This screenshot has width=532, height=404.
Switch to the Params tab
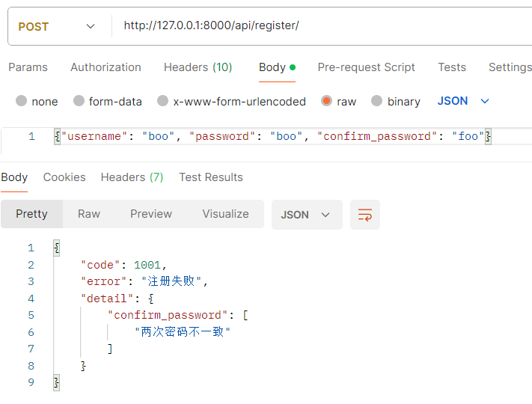pyautogui.click(x=28, y=67)
